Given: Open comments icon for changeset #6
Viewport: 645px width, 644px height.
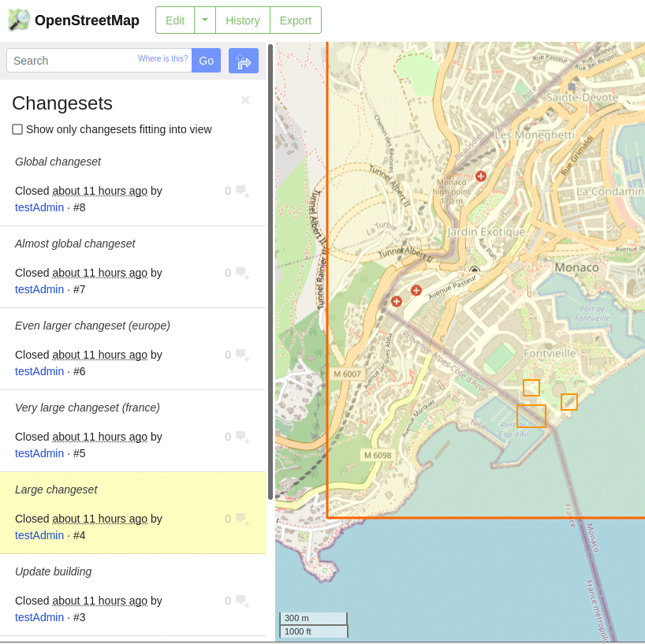Looking at the screenshot, I should [242, 355].
